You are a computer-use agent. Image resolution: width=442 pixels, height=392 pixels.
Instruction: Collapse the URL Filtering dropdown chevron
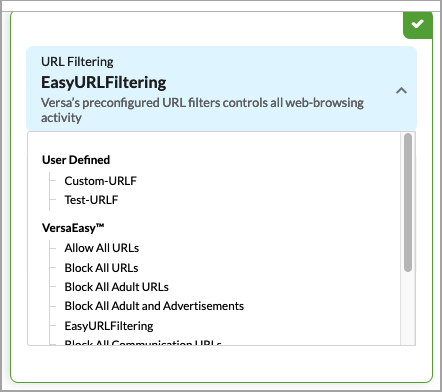point(401,90)
